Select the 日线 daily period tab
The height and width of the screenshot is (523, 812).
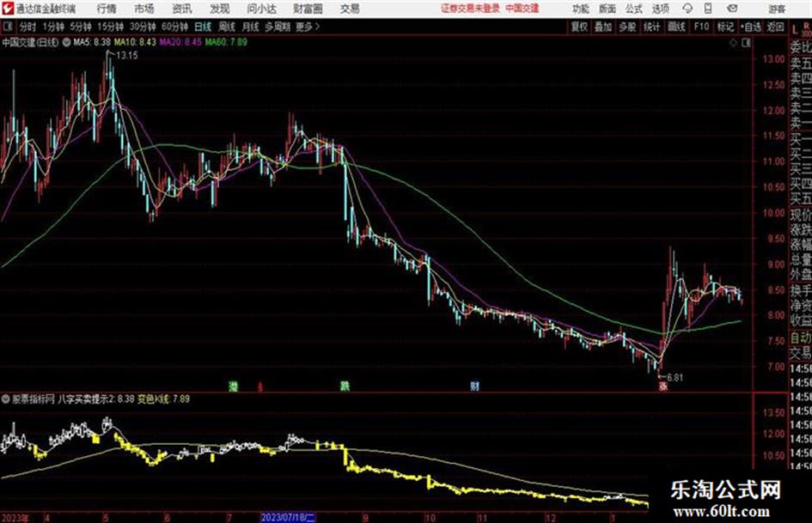tap(203, 27)
